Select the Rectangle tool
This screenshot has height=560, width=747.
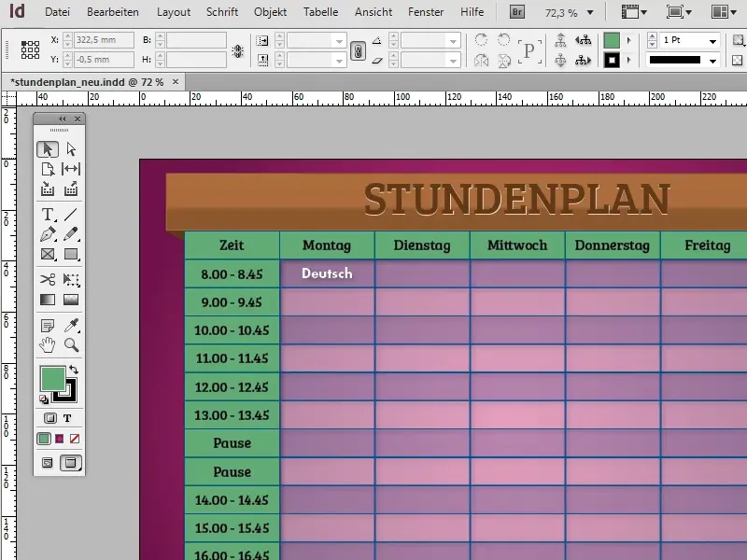[71, 254]
